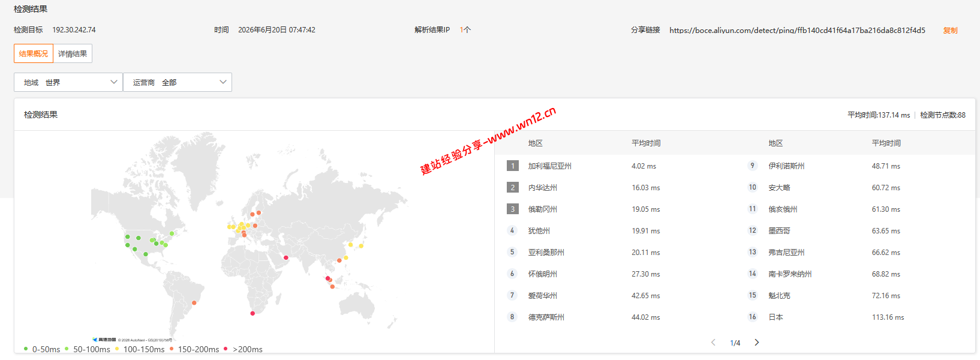Click the rank 4 badge
Screen dimensions: 980x360
click(512, 230)
